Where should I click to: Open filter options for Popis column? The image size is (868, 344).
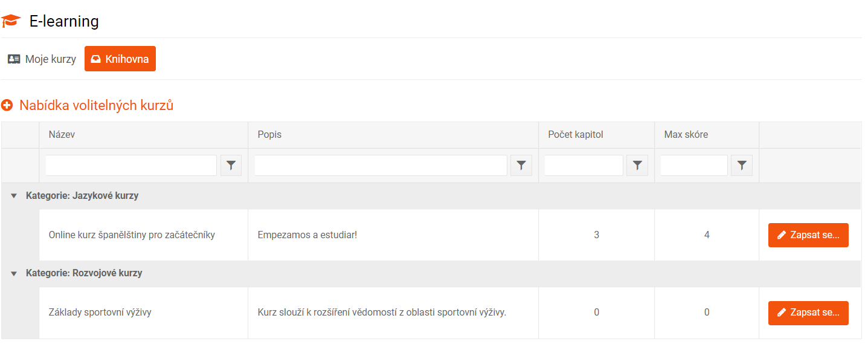click(521, 165)
